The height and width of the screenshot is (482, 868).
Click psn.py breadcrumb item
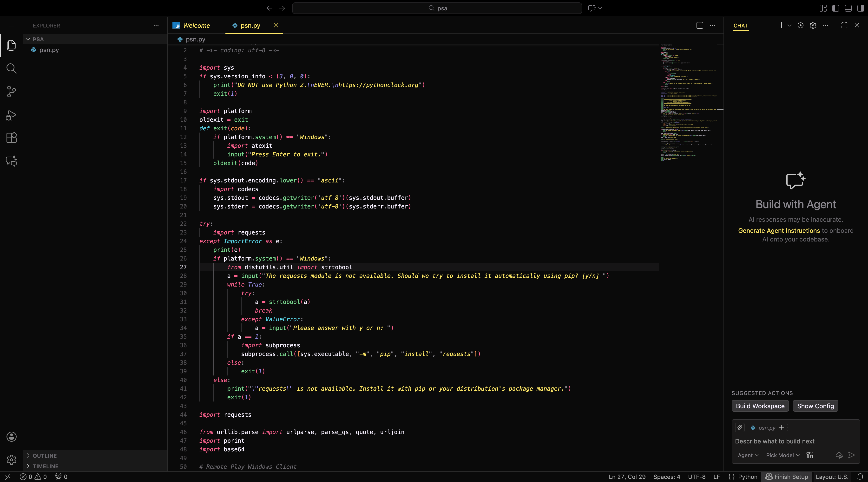coord(195,39)
